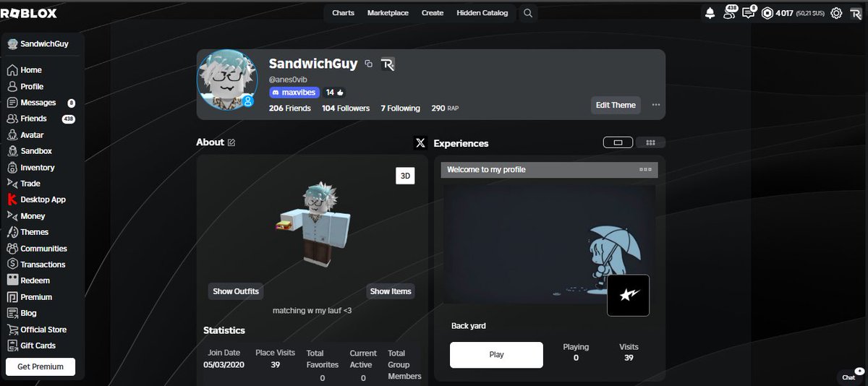View the 104 Followers list
The image size is (868, 386).
tap(346, 108)
